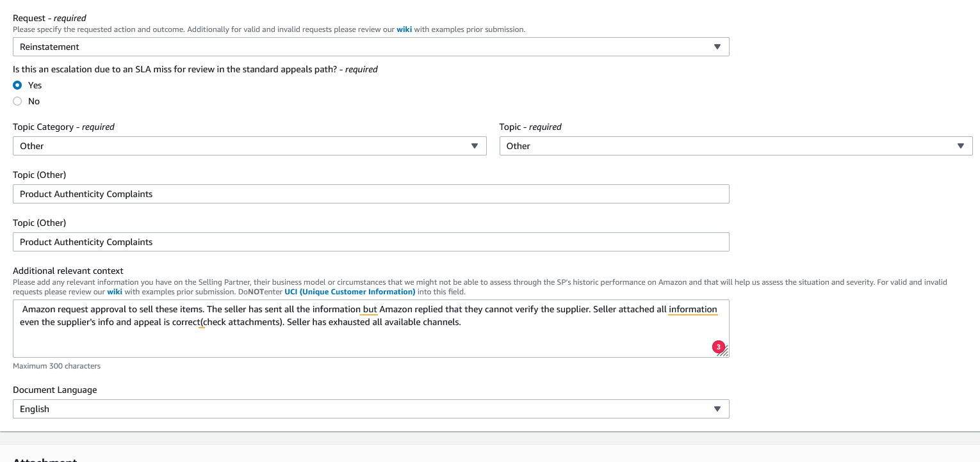Click the red grammar suggestions badge
The width and height of the screenshot is (980, 462).
pos(718,347)
